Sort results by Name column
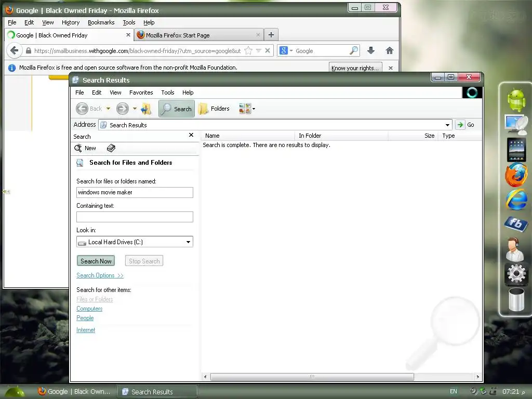The height and width of the screenshot is (399, 532). coord(248,136)
